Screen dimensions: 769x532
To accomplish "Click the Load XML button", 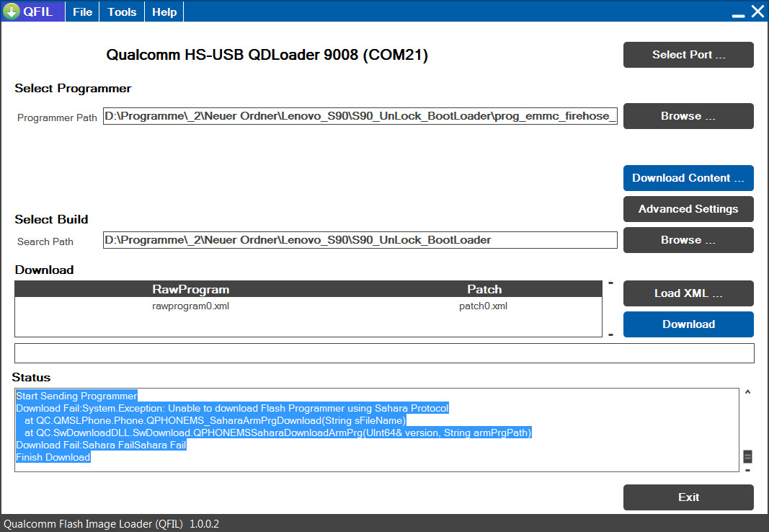I will [x=688, y=293].
